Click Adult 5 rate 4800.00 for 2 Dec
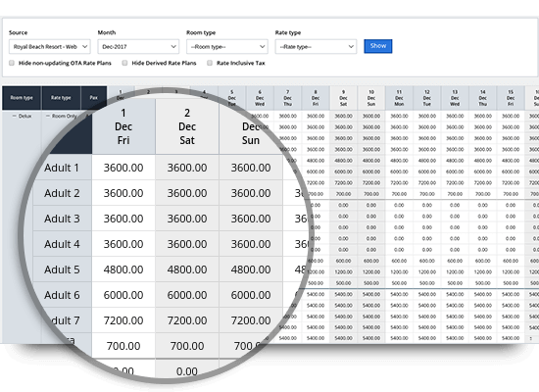Viewport: 539px width, 392px height. click(x=187, y=269)
